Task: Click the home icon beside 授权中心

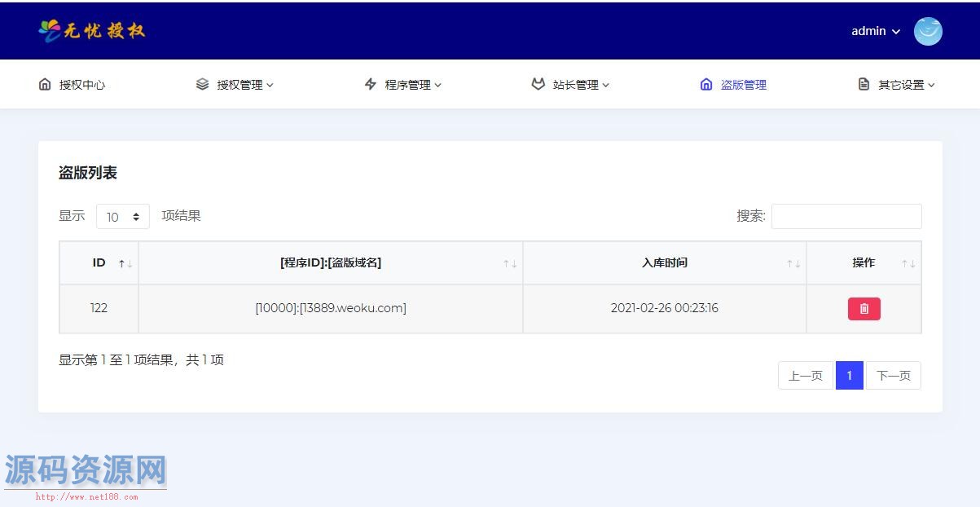Action: tap(45, 84)
